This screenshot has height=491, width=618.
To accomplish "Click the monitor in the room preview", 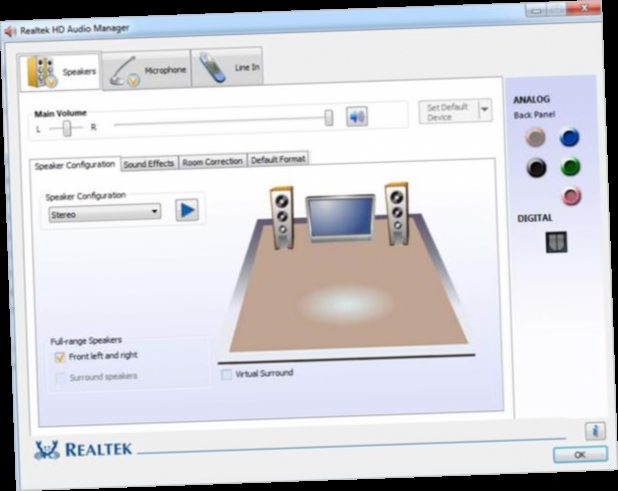I will pyautogui.click(x=341, y=218).
